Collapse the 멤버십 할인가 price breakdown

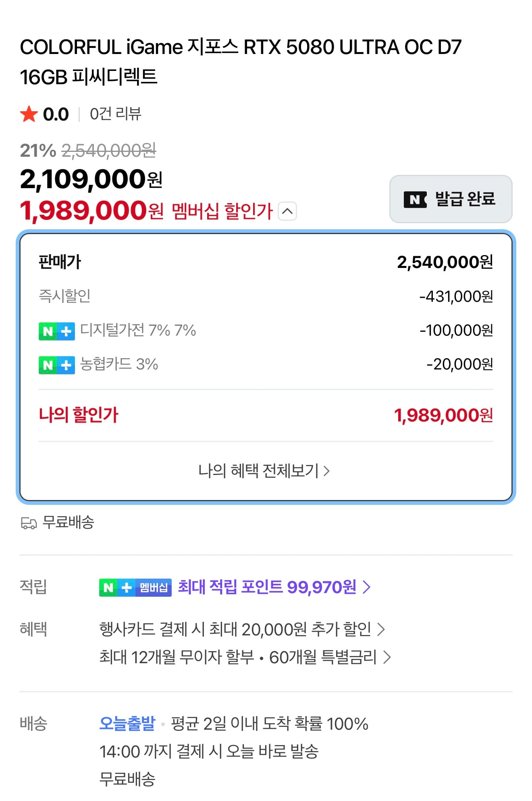coord(287,211)
